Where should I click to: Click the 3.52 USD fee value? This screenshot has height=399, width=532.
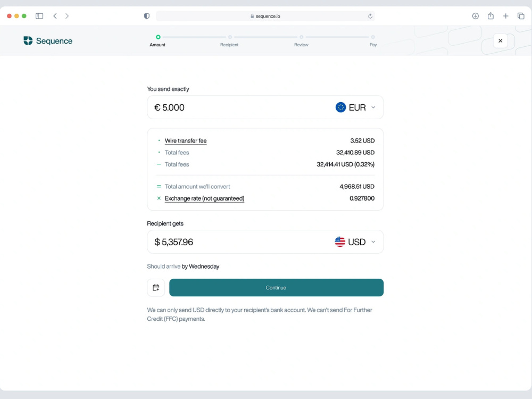click(x=362, y=140)
